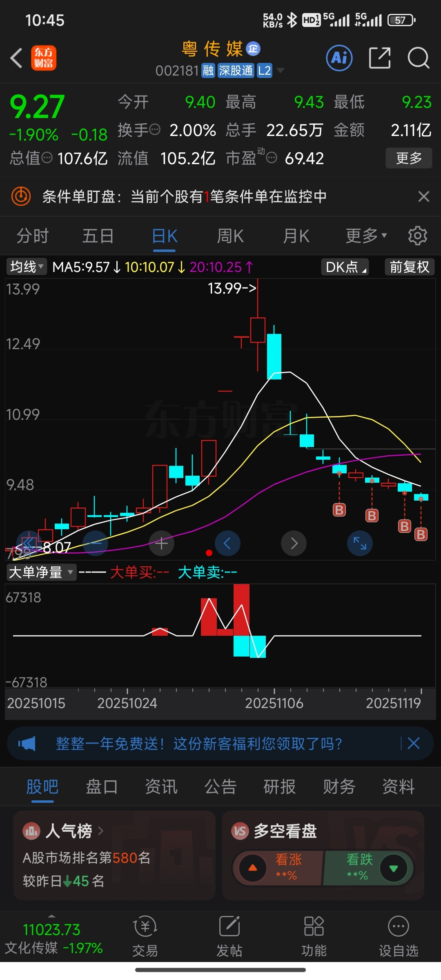Switch to 五日 chart tab
This screenshot has height=980, width=441.
pos(98,236)
